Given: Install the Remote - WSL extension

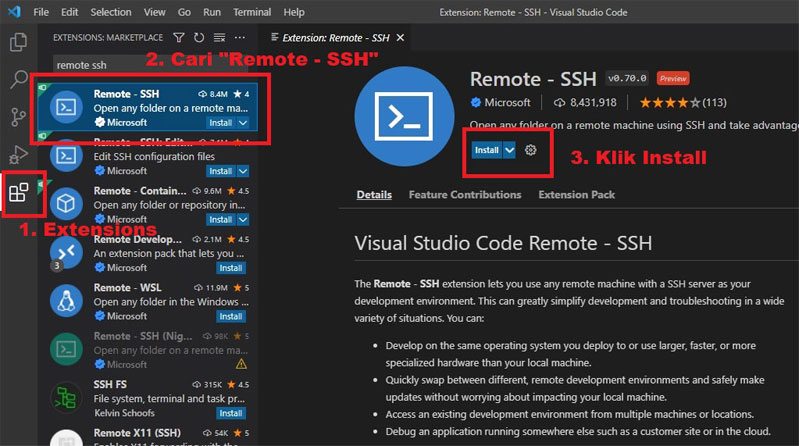Looking at the screenshot, I should [x=231, y=316].
